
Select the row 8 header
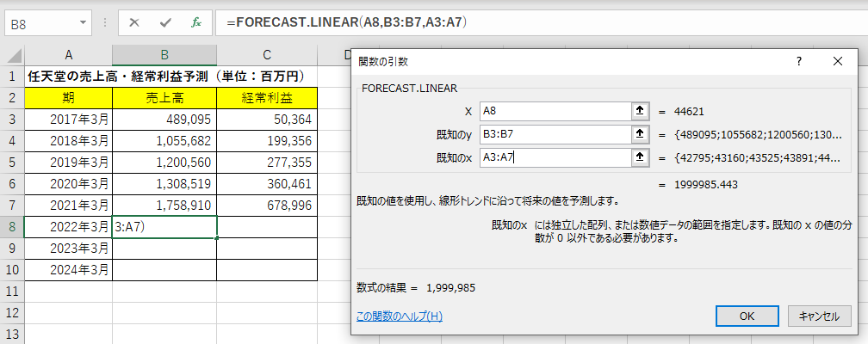coord(12,227)
